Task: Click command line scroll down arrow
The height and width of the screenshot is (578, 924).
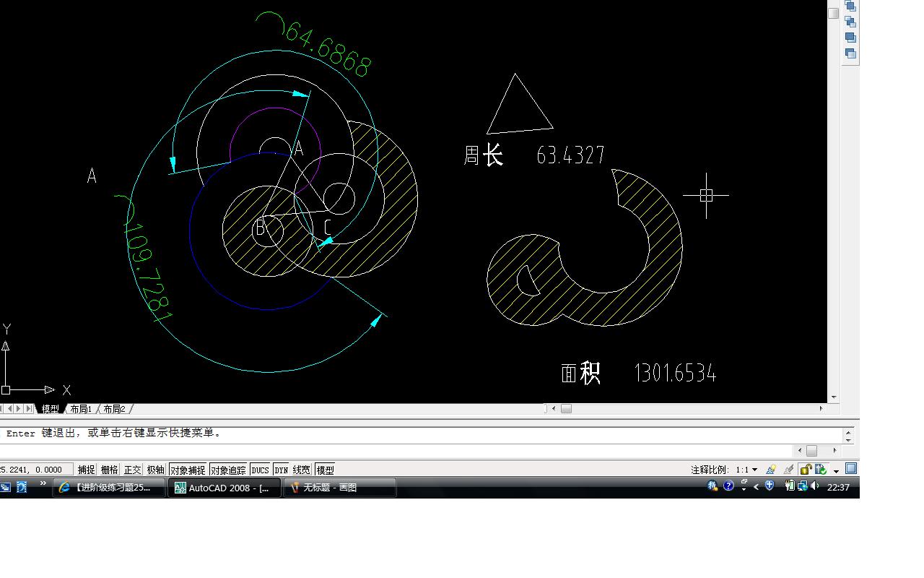Action: click(x=849, y=439)
